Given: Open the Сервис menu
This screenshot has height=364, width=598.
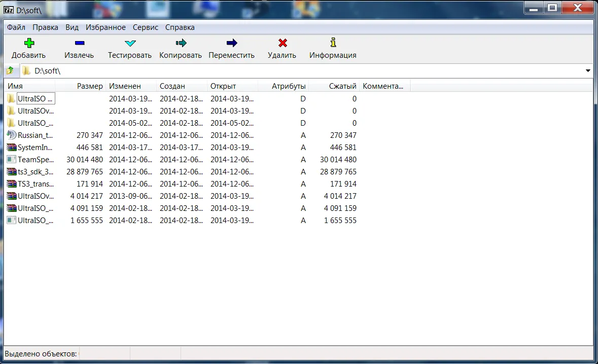Looking at the screenshot, I should [146, 27].
